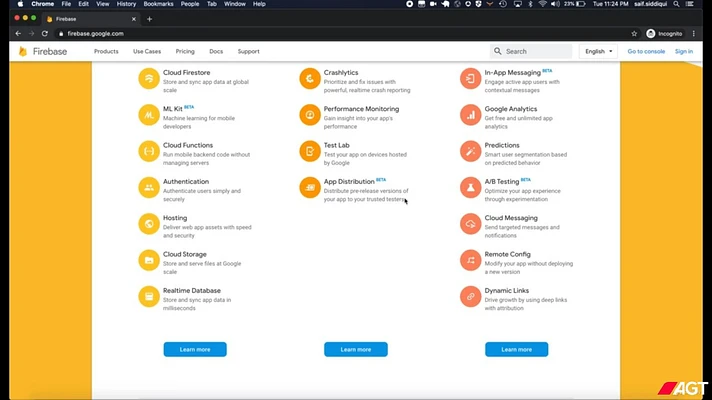Go to the Pricing page
Image resolution: width=712 pixels, height=400 pixels.
pyautogui.click(x=185, y=51)
